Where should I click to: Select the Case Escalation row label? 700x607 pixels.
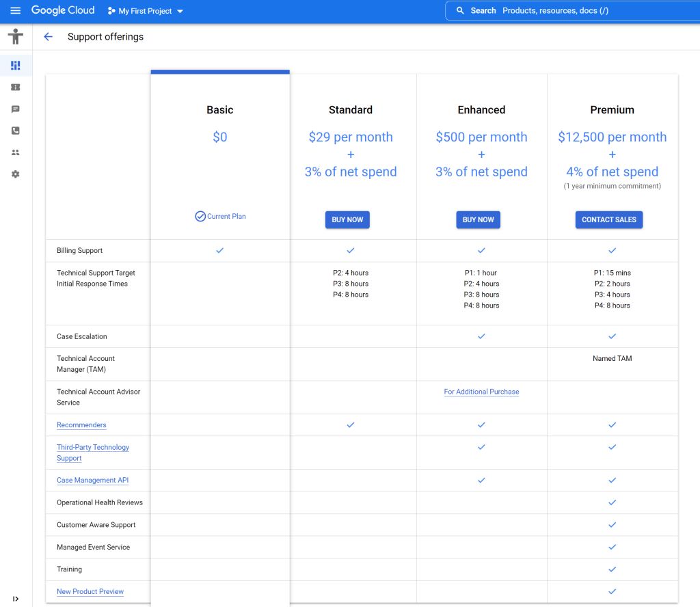click(x=82, y=336)
